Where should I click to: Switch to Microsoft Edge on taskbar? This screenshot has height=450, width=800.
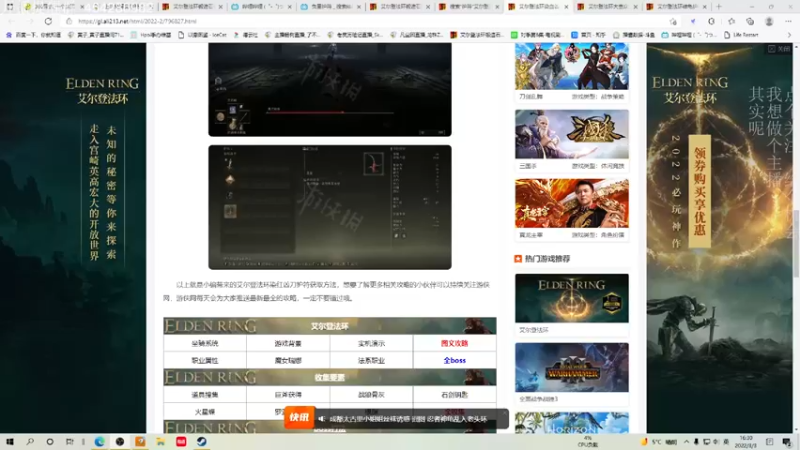99,442
